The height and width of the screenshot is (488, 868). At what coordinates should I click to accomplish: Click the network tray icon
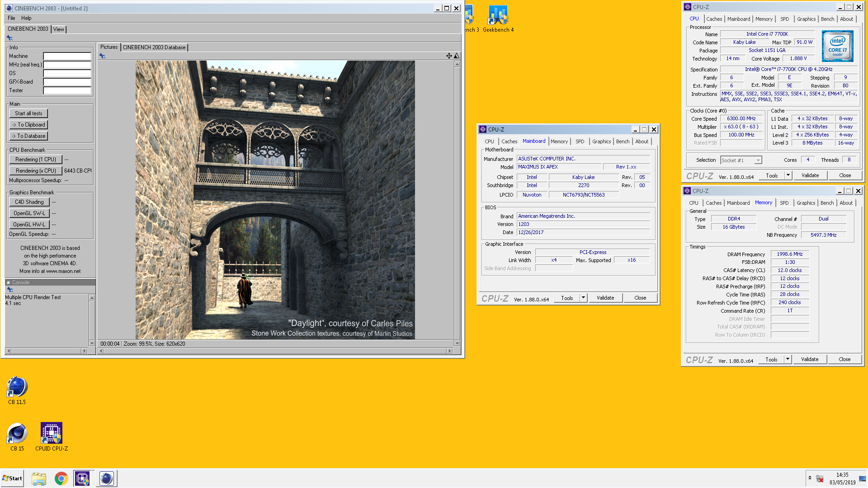coord(820,479)
